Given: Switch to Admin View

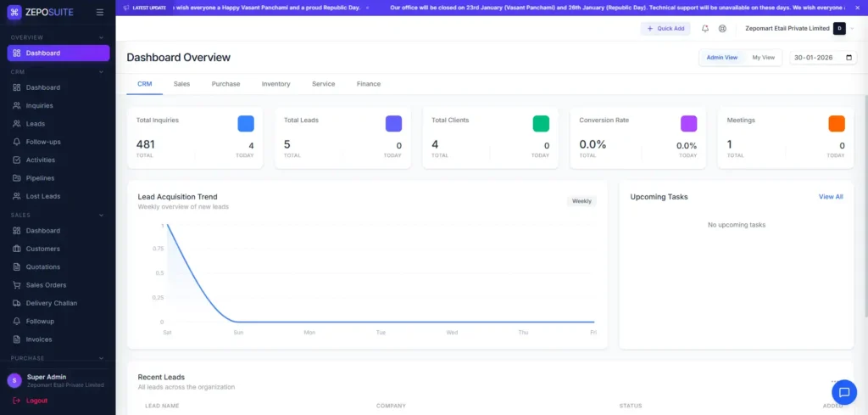Looking at the screenshot, I should coord(722,58).
